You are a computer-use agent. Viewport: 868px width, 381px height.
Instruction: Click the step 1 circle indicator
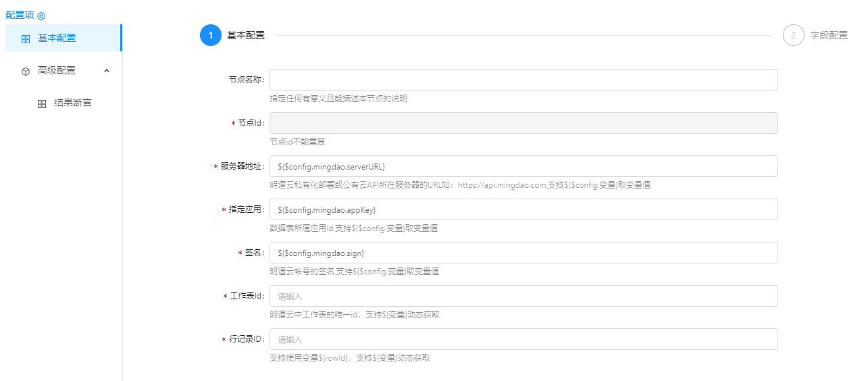[211, 35]
